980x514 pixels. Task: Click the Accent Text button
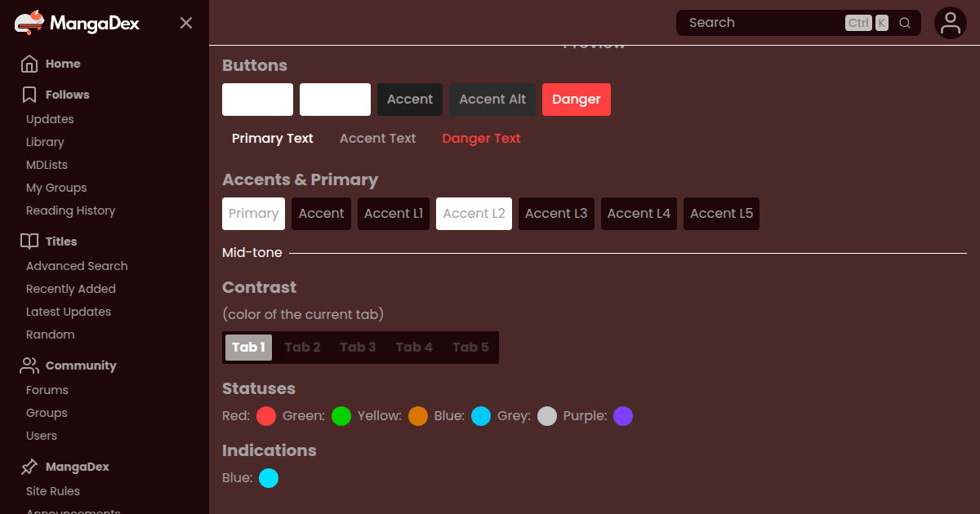378,139
